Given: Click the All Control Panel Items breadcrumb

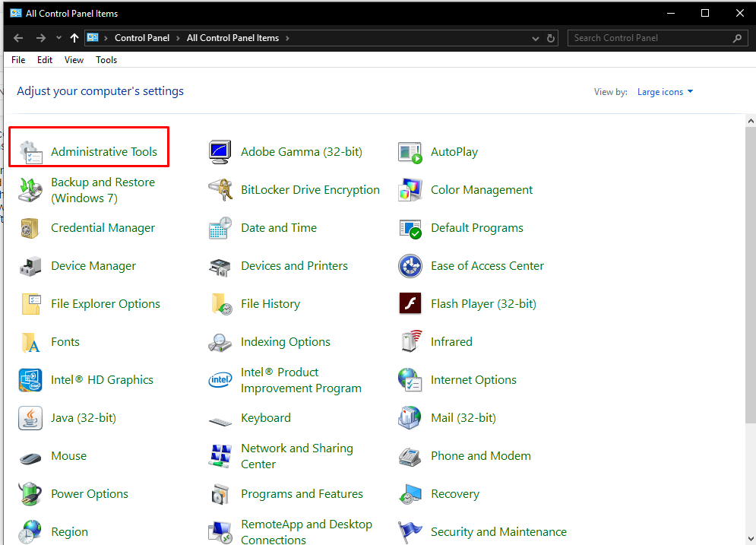Looking at the screenshot, I should pyautogui.click(x=232, y=38).
